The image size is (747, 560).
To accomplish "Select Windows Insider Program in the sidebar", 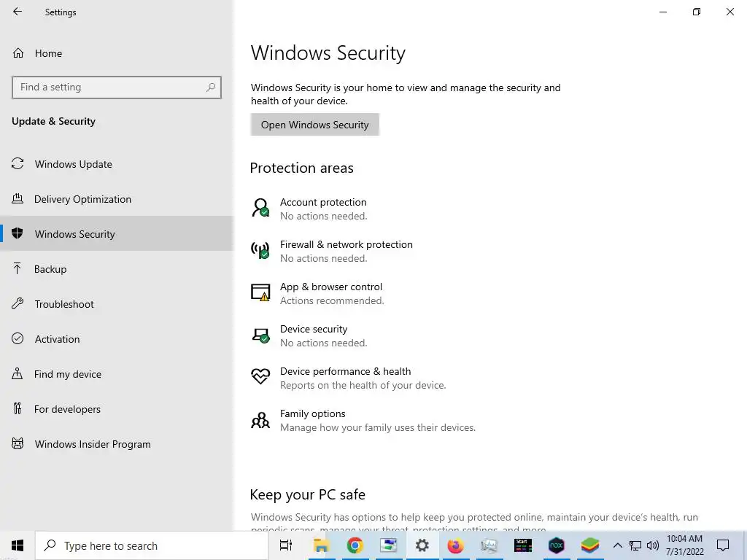I will click(x=117, y=444).
